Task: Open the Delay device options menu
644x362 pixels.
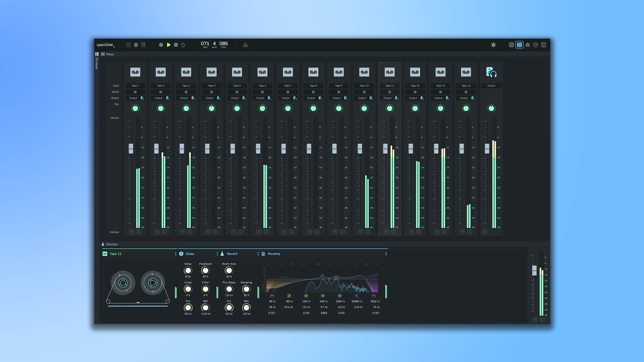Action: [x=217, y=254]
